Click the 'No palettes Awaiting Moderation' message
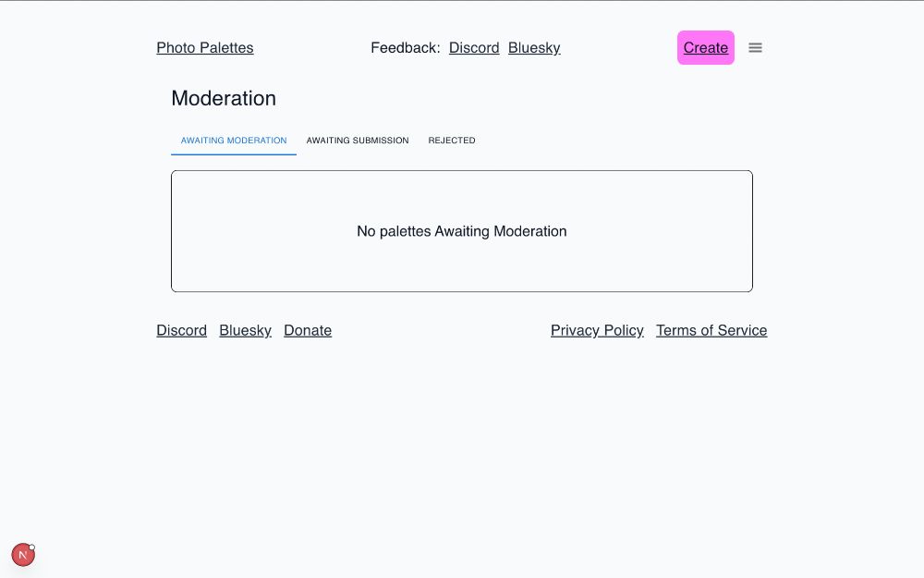 click(461, 231)
